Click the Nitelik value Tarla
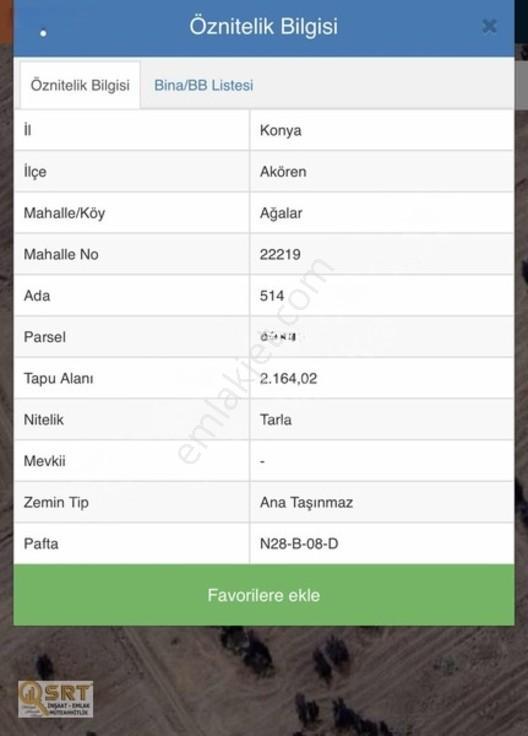Screen dimensions: 528x736 (x=276, y=420)
